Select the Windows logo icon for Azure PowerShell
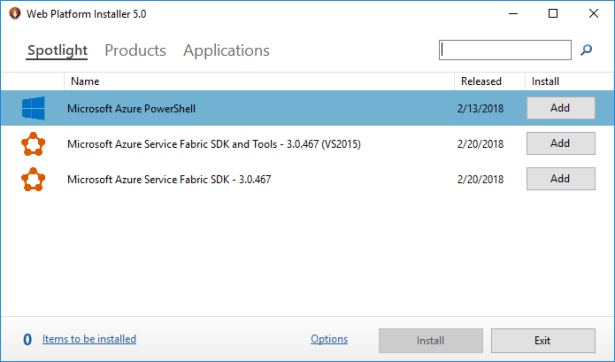This screenshot has height=362, width=615. click(33, 108)
